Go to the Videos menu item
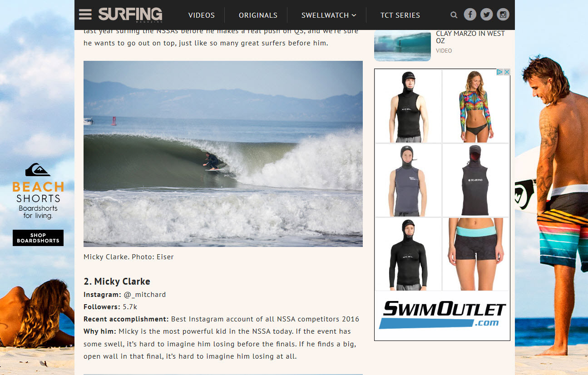Viewport: 588px width, 375px height. tap(202, 15)
